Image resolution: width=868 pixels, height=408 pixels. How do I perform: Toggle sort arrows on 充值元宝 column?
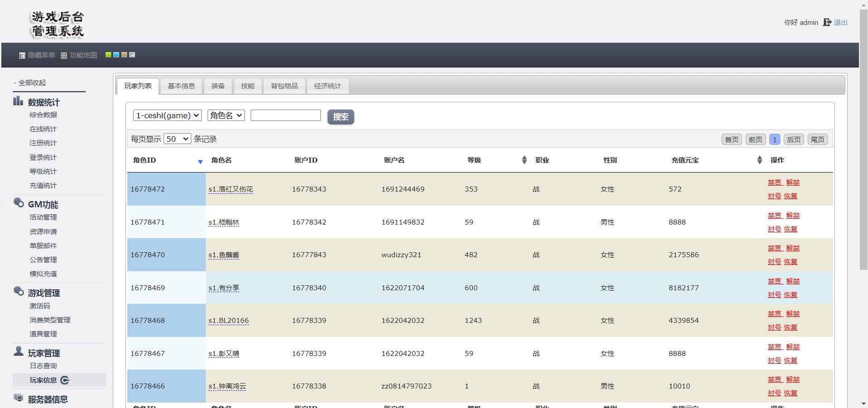759,160
